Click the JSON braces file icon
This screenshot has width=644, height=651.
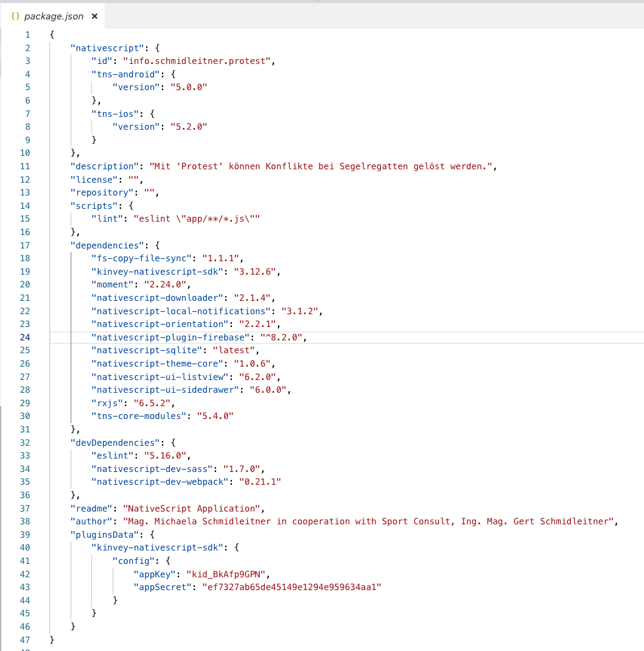[x=15, y=16]
